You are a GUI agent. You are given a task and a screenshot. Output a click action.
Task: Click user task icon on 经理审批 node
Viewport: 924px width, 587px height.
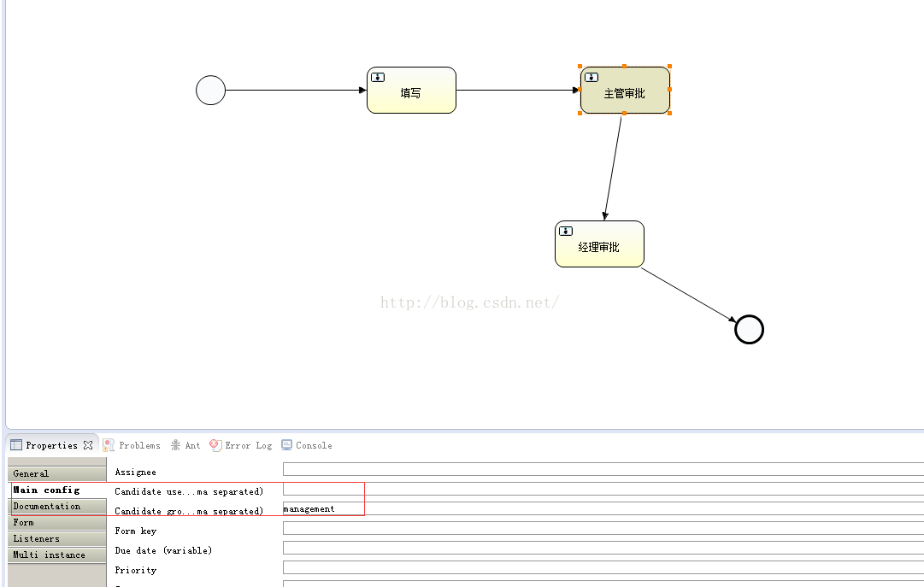pos(566,231)
